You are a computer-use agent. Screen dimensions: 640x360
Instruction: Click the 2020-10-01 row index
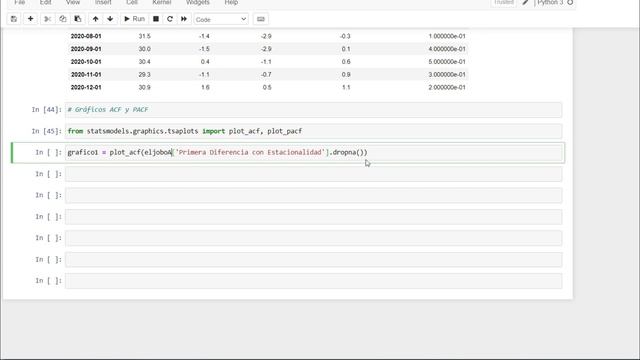[86, 62]
